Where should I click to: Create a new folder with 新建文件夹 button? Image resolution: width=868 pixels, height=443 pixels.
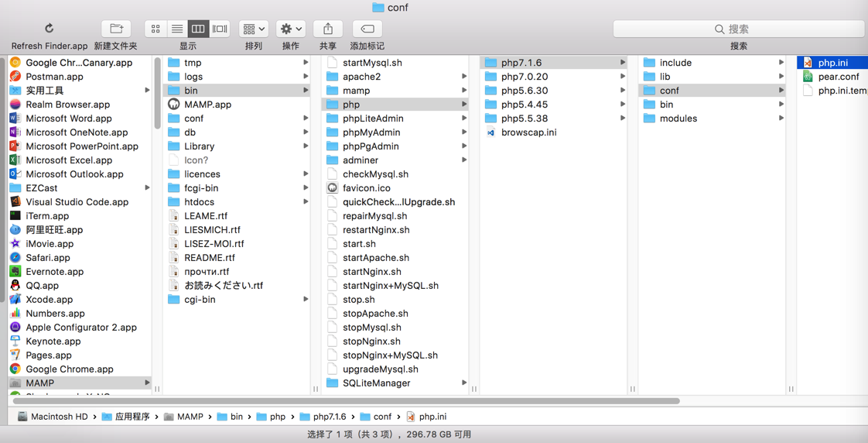click(116, 29)
